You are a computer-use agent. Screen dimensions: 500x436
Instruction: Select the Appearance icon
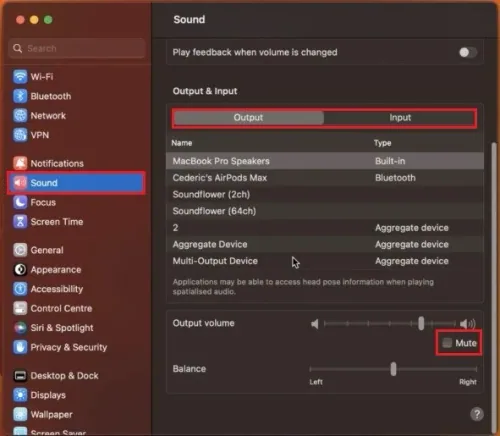point(20,269)
